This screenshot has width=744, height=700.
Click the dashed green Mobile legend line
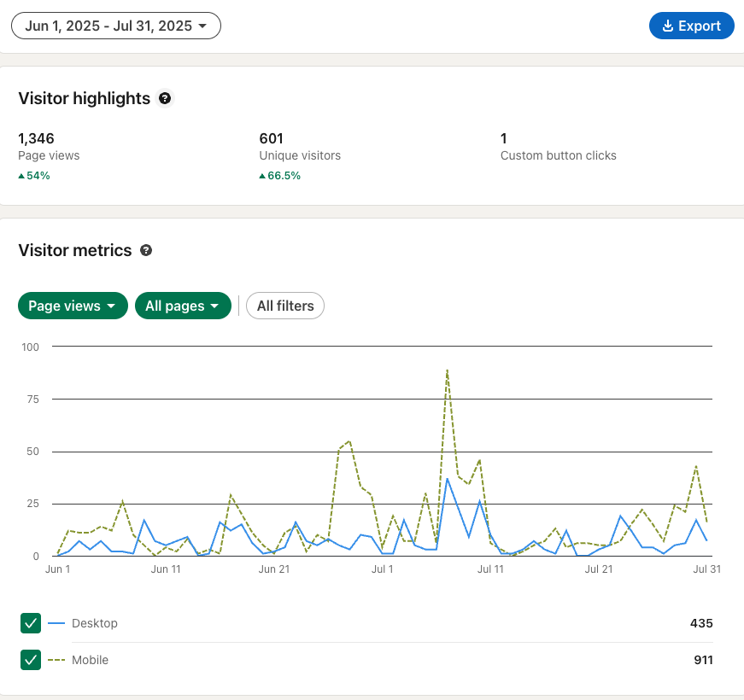56,660
